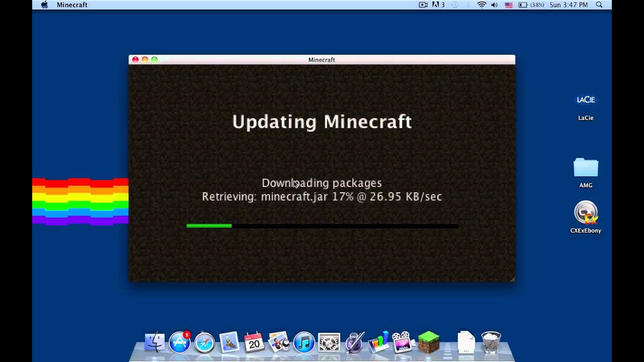The width and height of the screenshot is (644, 362).
Task: Click the 'Updating Minecraft' heading
Action: pos(322,122)
